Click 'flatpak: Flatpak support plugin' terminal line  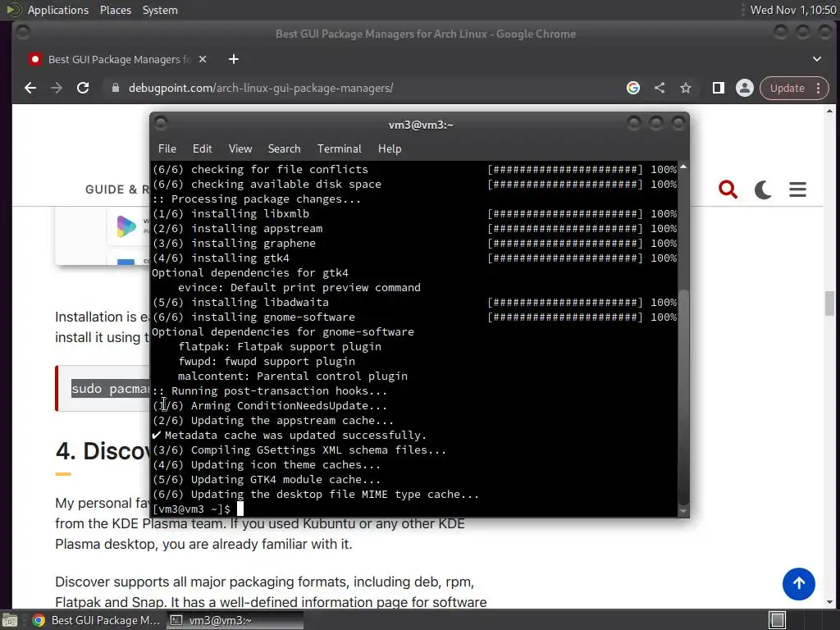pos(280,347)
